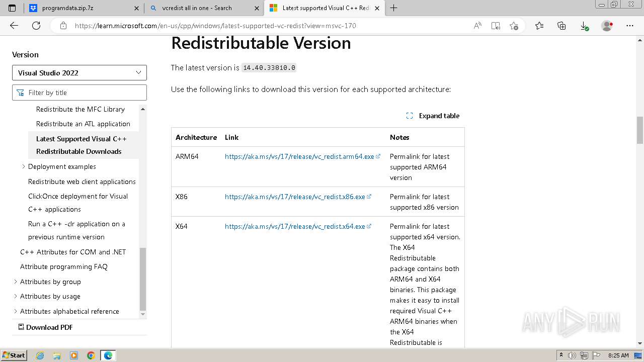This screenshot has height=362, width=644.
Task: Open C++ Attributes for COM and .NET
Action: click(73, 252)
